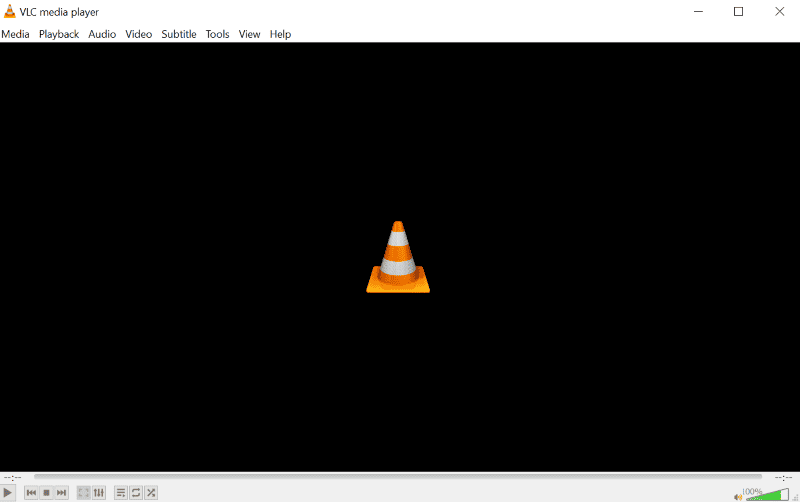Toggle fullscreen video mode
This screenshot has height=502, width=800.
[84, 493]
